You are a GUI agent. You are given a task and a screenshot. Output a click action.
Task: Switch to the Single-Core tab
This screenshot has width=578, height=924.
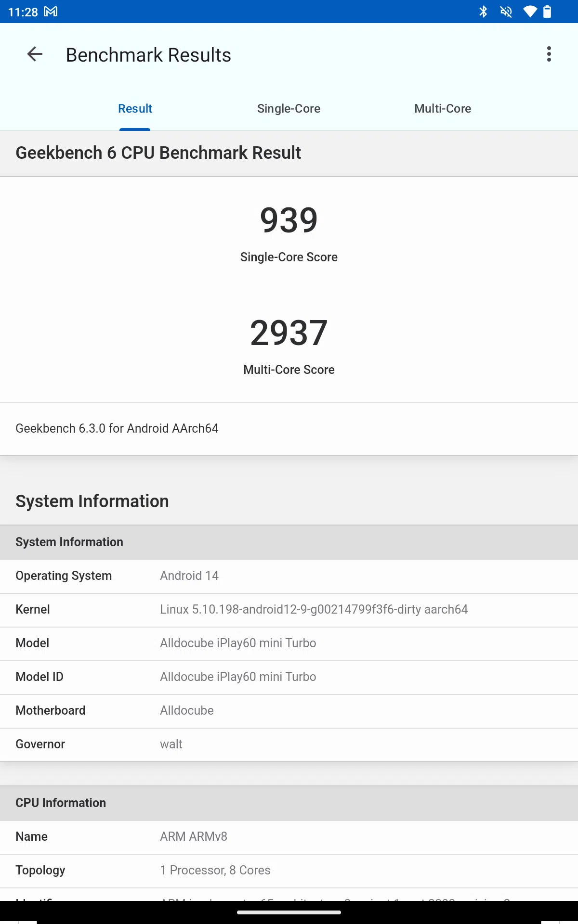[289, 109]
